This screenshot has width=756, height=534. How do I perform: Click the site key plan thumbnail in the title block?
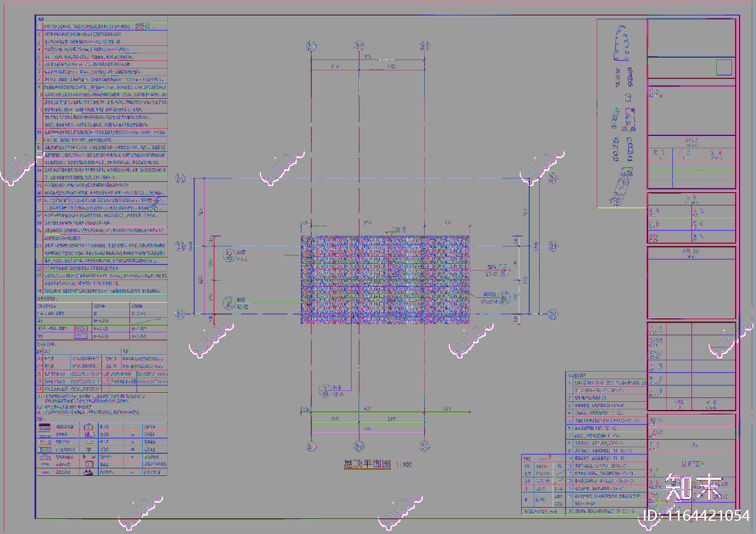tap(622, 113)
